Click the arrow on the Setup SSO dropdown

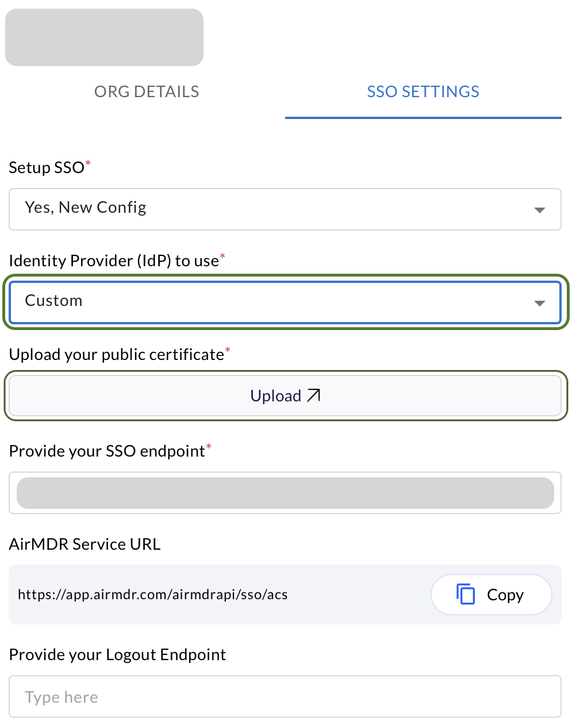click(539, 210)
